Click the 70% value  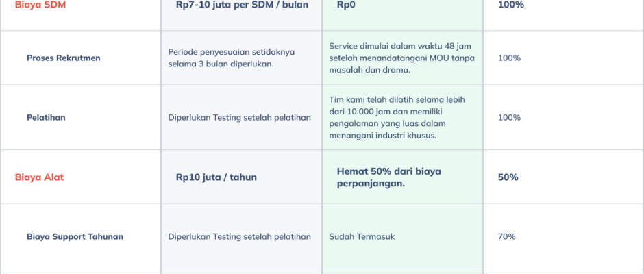(506, 237)
